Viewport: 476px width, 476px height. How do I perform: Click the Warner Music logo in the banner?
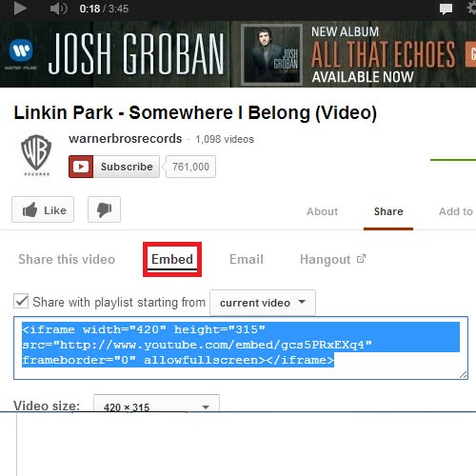[21, 54]
